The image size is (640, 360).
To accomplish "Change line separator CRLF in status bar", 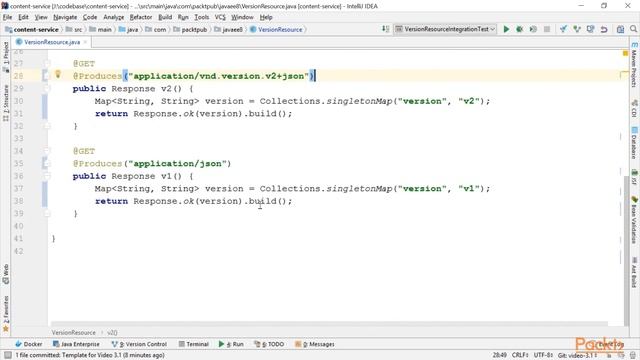I will click(520, 355).
